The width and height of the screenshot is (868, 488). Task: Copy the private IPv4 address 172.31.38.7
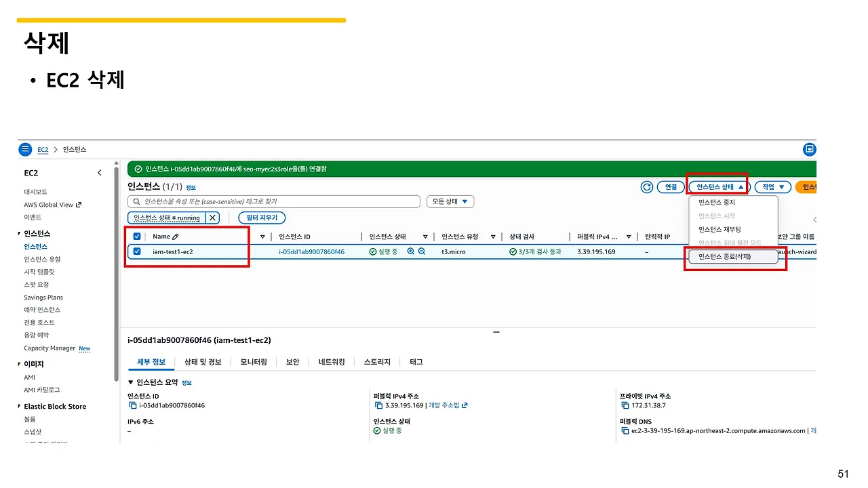point(625,405)
